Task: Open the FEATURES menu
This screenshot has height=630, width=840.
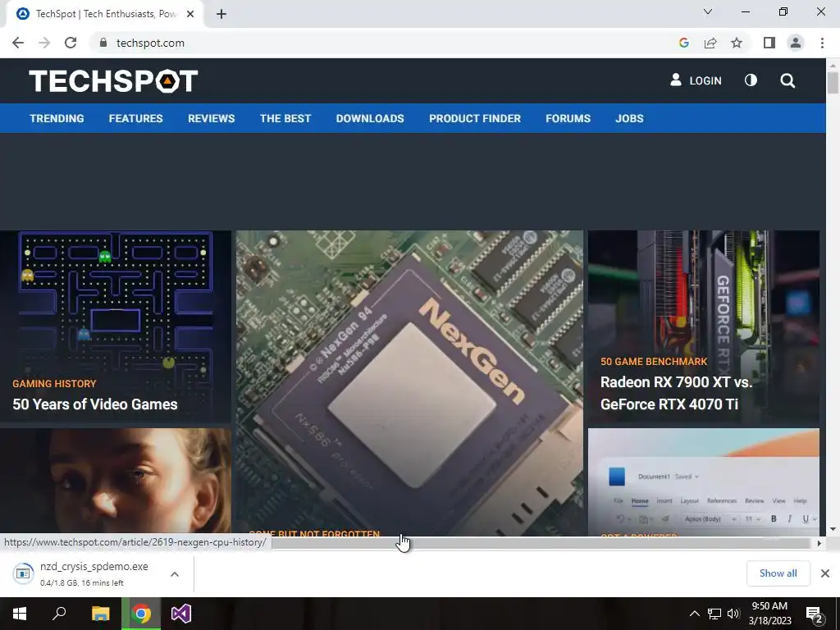Action: (135, 118)
